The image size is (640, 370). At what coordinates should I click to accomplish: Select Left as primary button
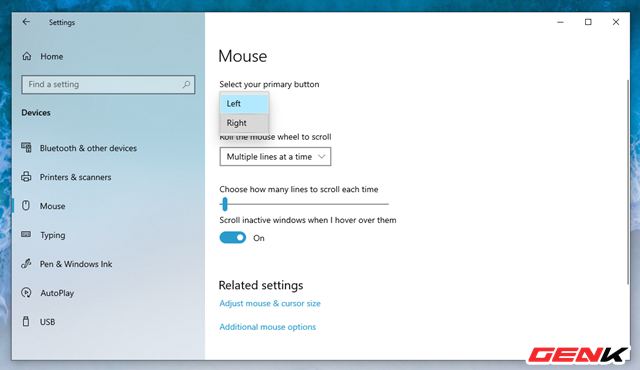pyautogui.click(x=244, y=104)
